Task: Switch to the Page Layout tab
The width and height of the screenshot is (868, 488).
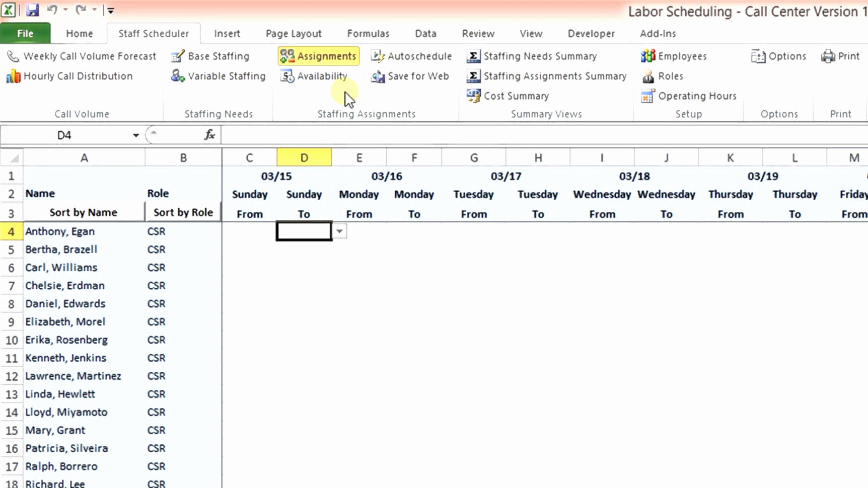Action: pos(294,34)
